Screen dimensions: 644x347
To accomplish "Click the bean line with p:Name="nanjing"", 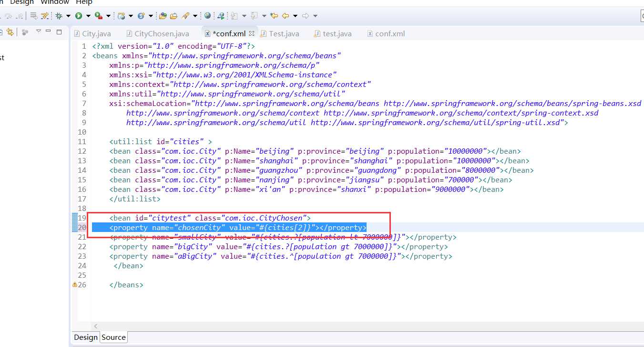I will pos(311,180).
